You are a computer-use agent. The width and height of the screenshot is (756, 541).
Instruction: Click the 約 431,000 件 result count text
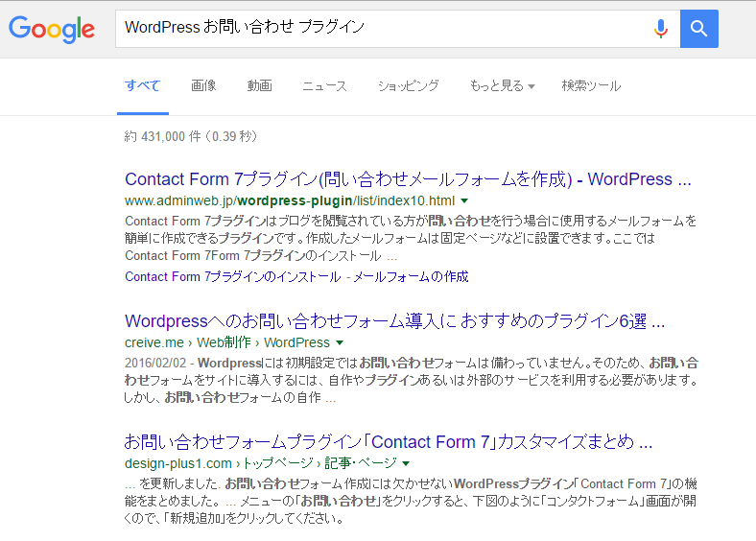point(192,136)
